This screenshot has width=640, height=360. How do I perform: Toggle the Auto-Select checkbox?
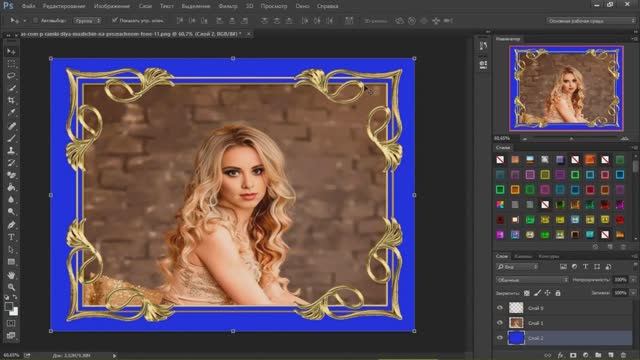(36, 20)
